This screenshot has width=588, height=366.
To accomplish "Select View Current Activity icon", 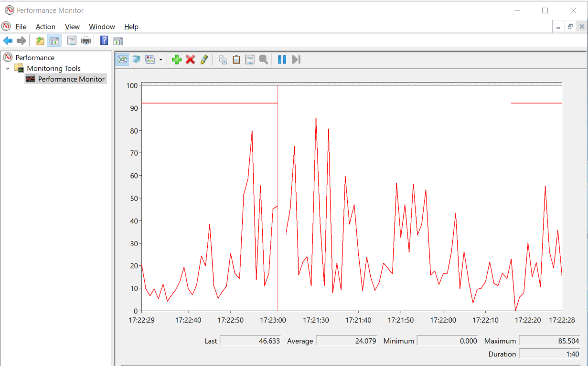I will (123, 60).
